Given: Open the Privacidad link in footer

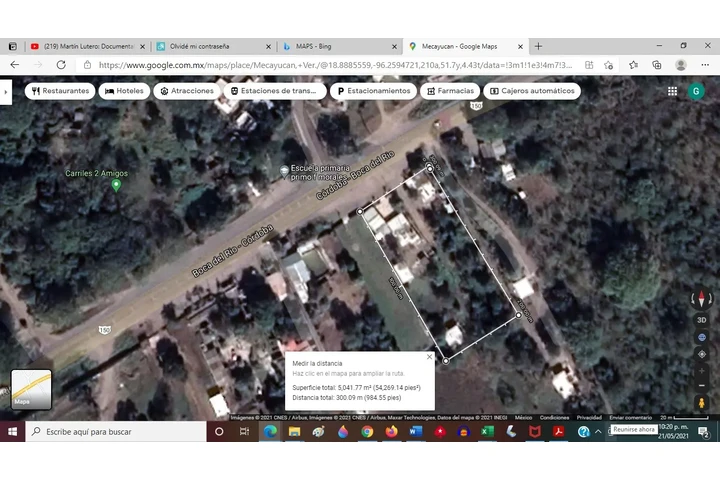Looking at the screenshot, I should pos(589,418).
